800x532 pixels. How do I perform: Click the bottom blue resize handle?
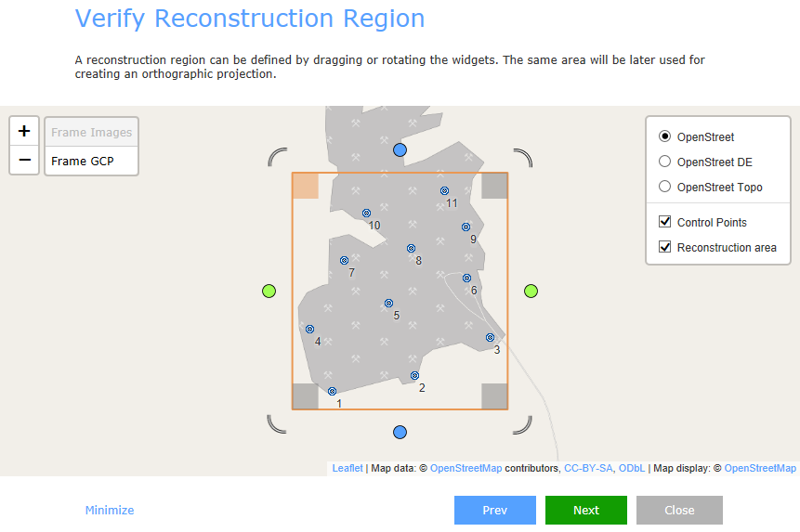pyautogui.click(x=400, y=432)
